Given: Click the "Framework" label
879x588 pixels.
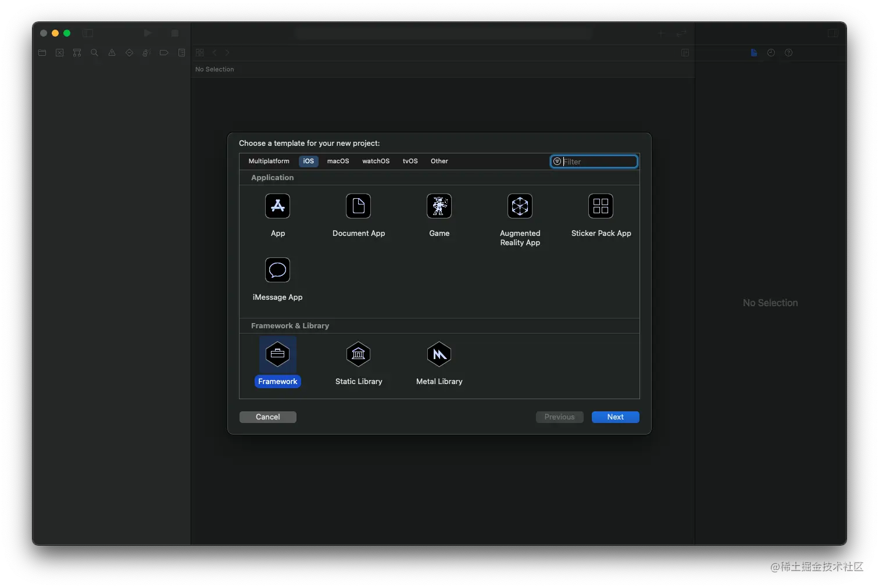Looking at the screenshot, I should [x=277, y=381].
